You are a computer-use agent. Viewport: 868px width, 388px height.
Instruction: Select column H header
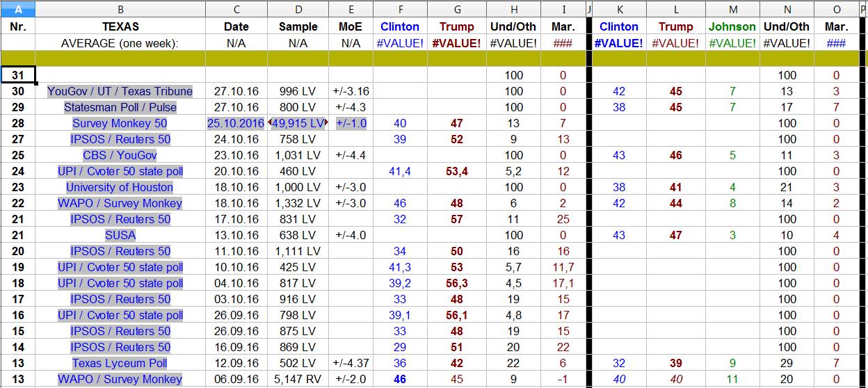(514, 9)
